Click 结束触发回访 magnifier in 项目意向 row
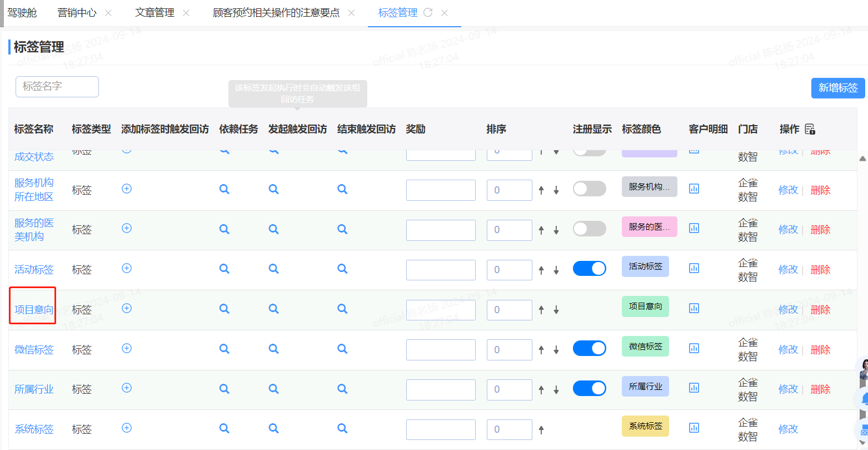The width and height of the screenshot is (868, 450). point(342,309)
